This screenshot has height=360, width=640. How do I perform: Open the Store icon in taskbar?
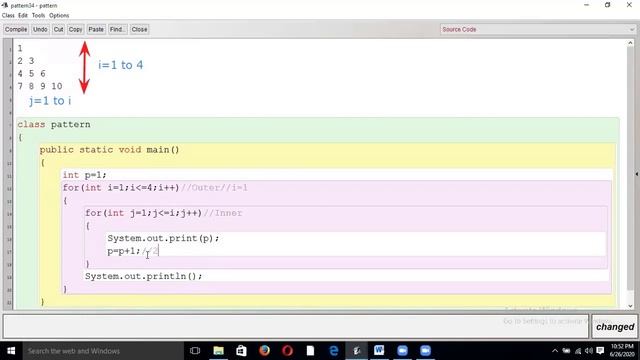click(x=241, y=351)
